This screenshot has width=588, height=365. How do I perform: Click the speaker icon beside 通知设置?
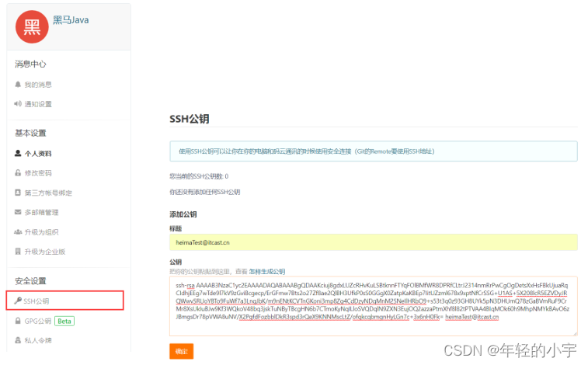pos(18,104)
